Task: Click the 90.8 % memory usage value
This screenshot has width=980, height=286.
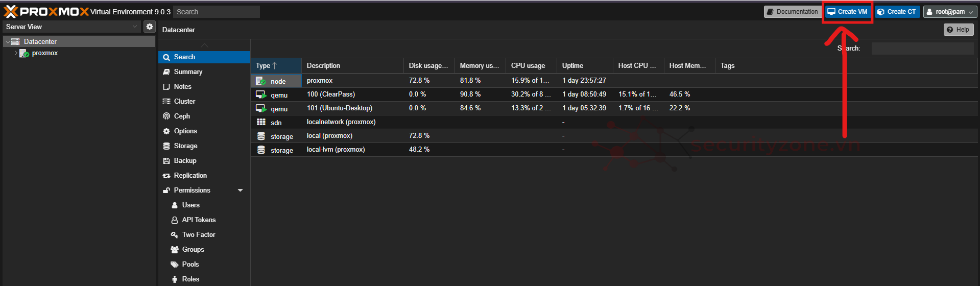Action: tap(470, 94)
